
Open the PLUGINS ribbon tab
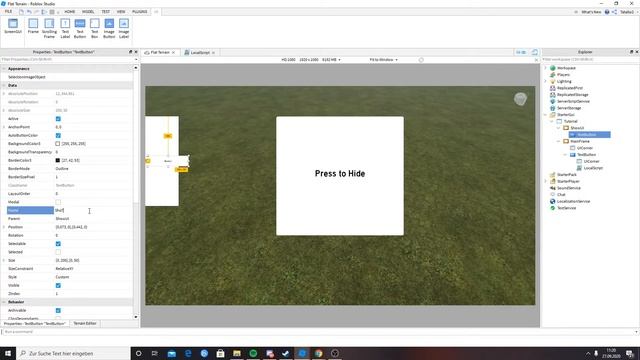coord(140,12)
